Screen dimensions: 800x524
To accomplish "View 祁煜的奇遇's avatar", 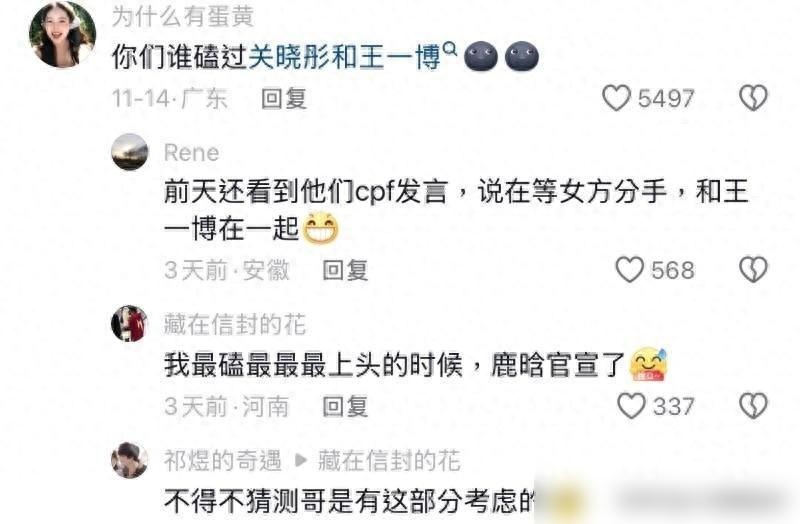I will pyautogui.click(x=130, y=460).
